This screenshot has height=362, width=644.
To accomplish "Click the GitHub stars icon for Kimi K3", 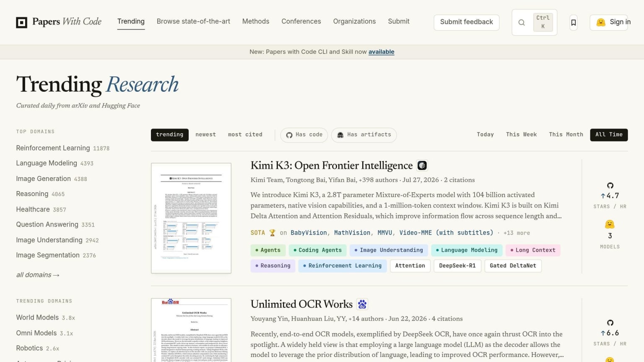I will (610, 185).
